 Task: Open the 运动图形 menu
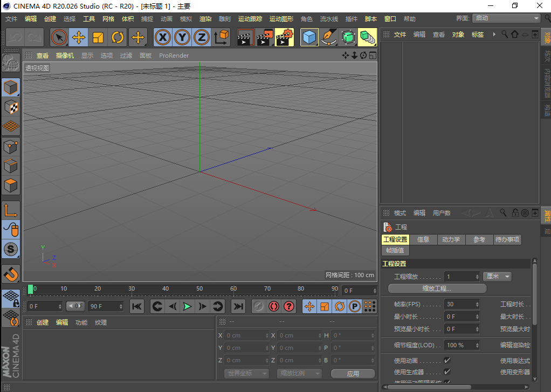(281, 19)
